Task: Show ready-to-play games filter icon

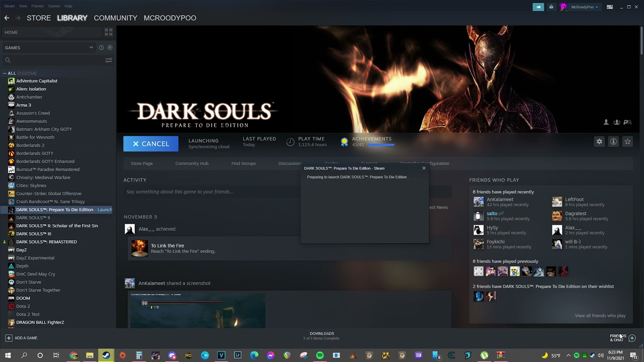Action: [110, 48]
